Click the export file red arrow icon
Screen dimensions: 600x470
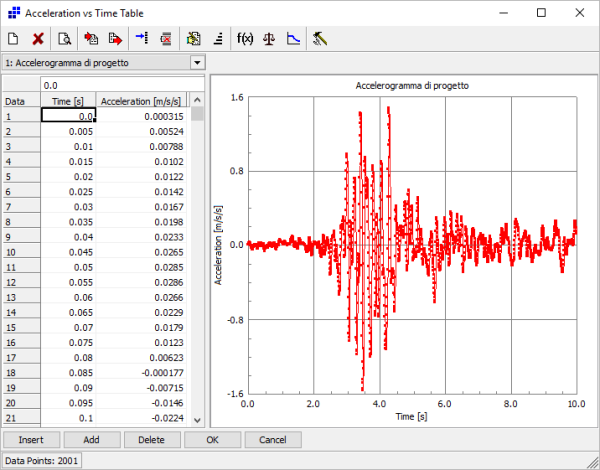[x=115, y=40]
